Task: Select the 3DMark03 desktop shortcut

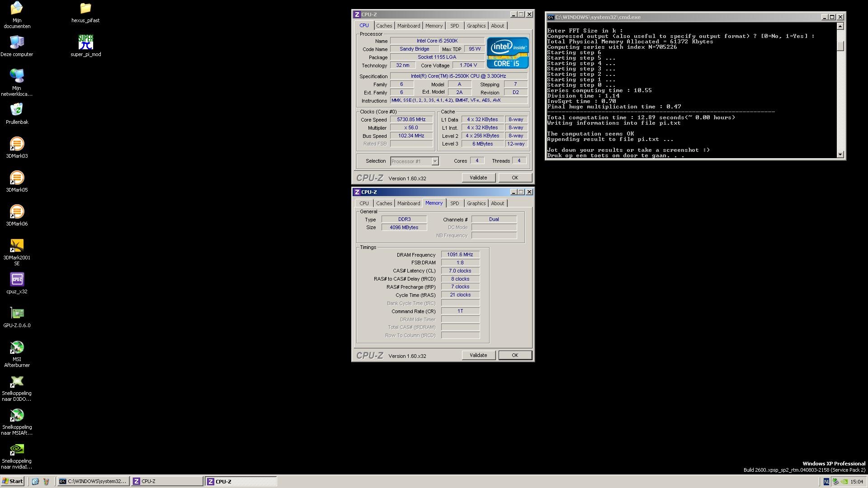Action: 17,145
